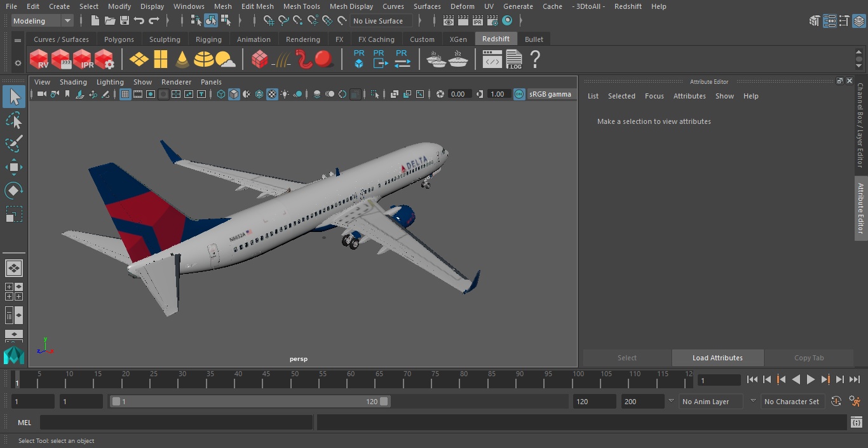The width and height of the screenshot is (868, 448).
Task: Click frame 60 on the time slider
Action: 351,379
